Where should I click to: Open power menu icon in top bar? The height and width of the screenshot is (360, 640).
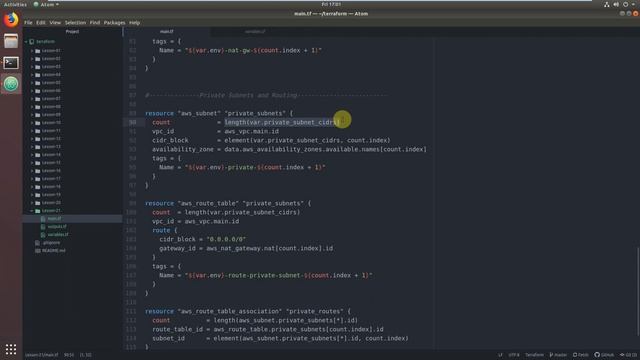(626, 4)
